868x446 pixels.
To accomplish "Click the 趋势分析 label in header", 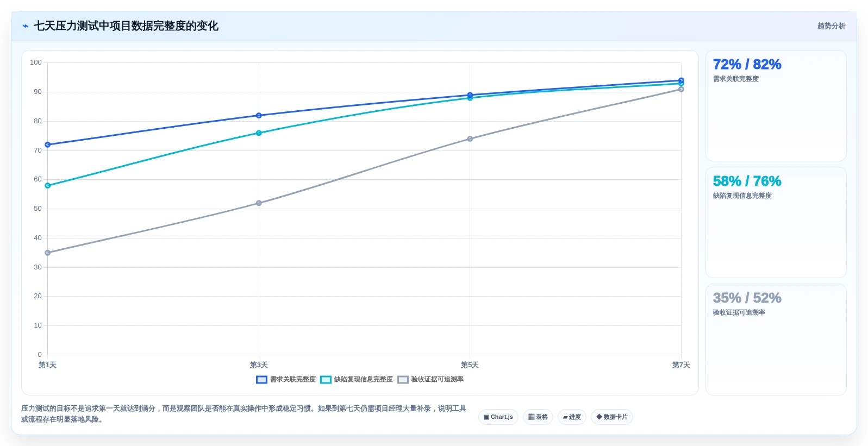I will tap(831, 26).
